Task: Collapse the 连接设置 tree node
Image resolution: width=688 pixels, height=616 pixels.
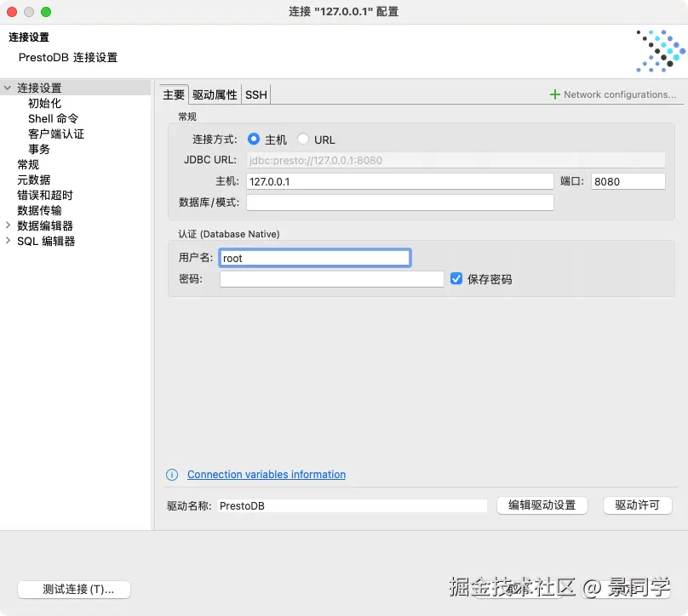Action: click(8, 88)
